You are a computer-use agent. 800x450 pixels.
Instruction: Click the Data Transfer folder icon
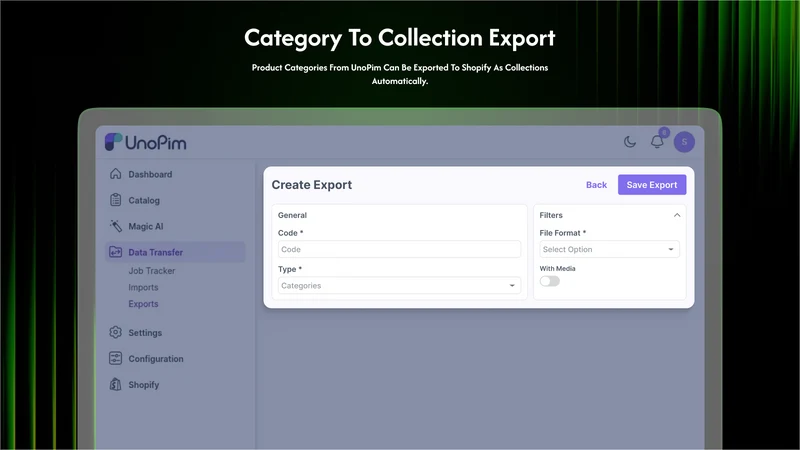pyautogui.click(x=116, y=252)
